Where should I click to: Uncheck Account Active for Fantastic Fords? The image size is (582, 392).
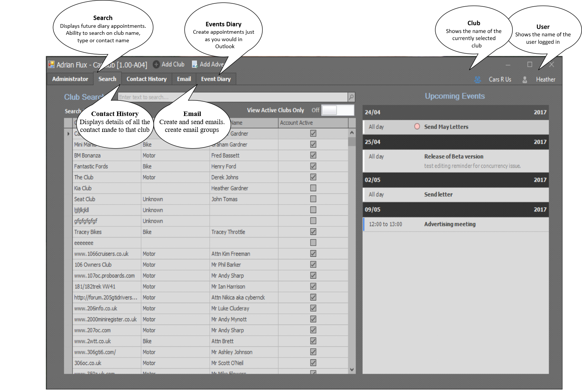[x=313, y=166]
